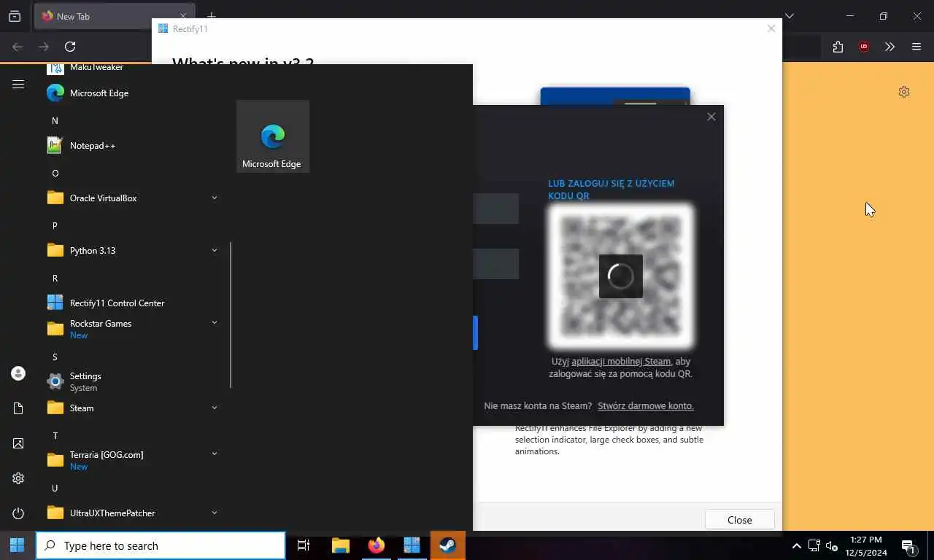Open Task View on the taskbar

pyautogui.click(x=304, y=545)
